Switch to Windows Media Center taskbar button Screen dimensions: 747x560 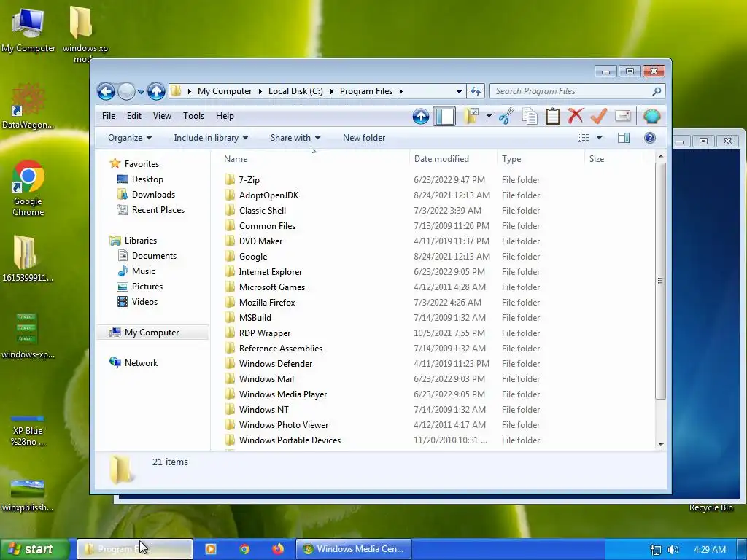pos(354,549)
